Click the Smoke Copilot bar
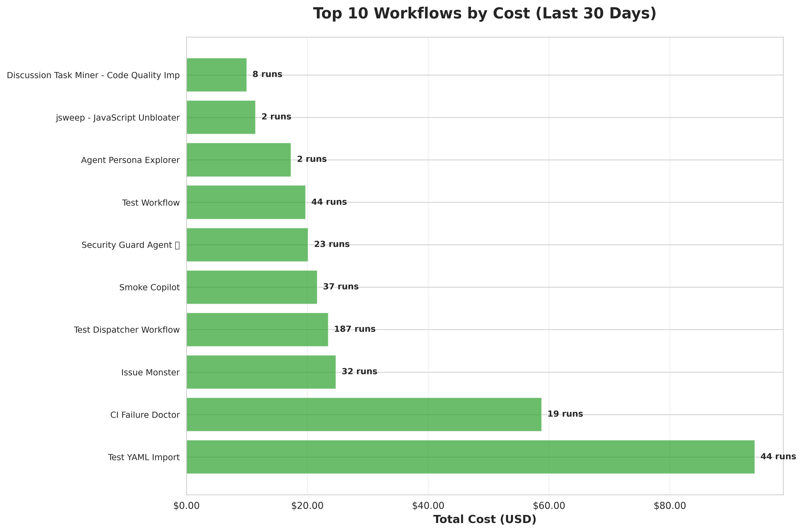This screenshot has height=532, width=803. 252,287
